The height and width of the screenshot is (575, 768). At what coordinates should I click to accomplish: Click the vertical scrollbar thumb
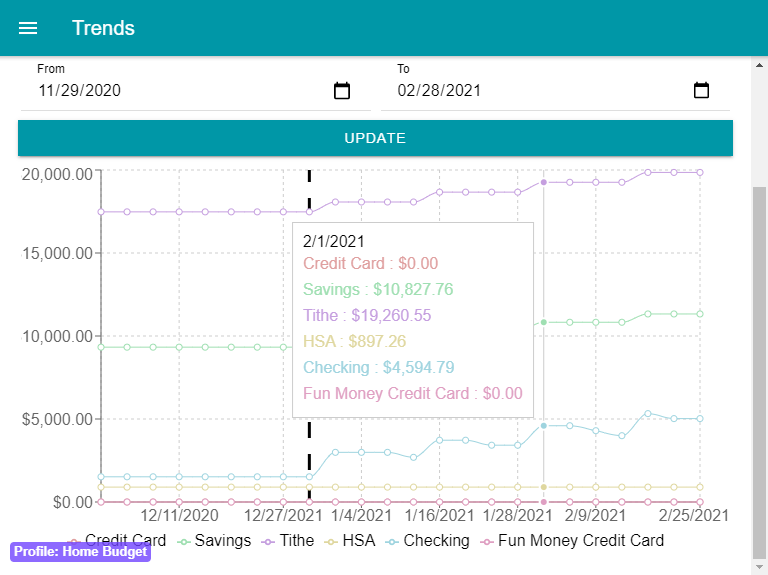[x=759, y=370]
